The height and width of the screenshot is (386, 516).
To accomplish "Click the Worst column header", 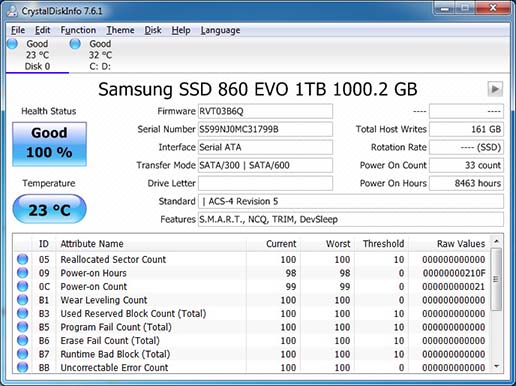I will click(x=327, y=244).
